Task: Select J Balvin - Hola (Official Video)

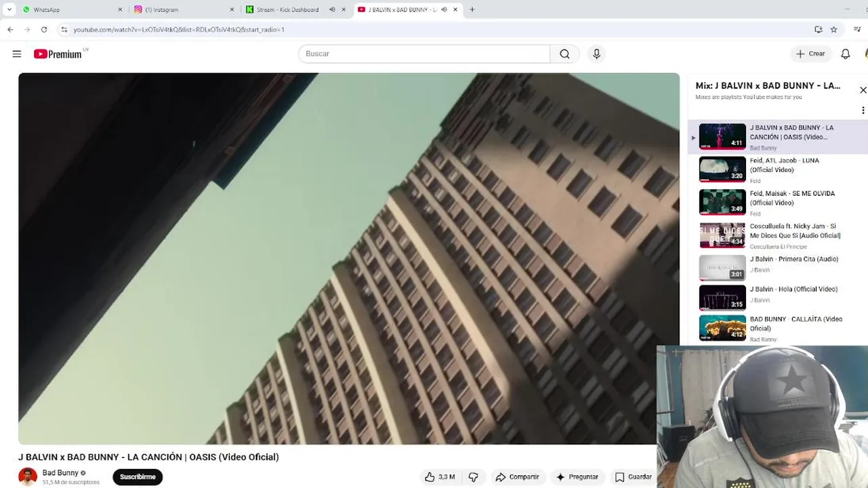Action: coord(778,298)
